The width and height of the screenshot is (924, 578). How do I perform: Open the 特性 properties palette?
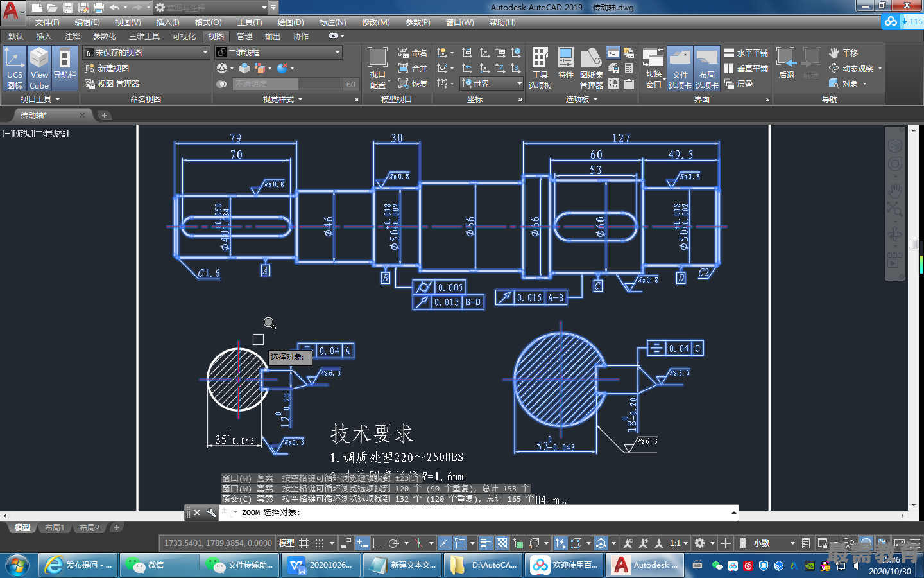566,64
